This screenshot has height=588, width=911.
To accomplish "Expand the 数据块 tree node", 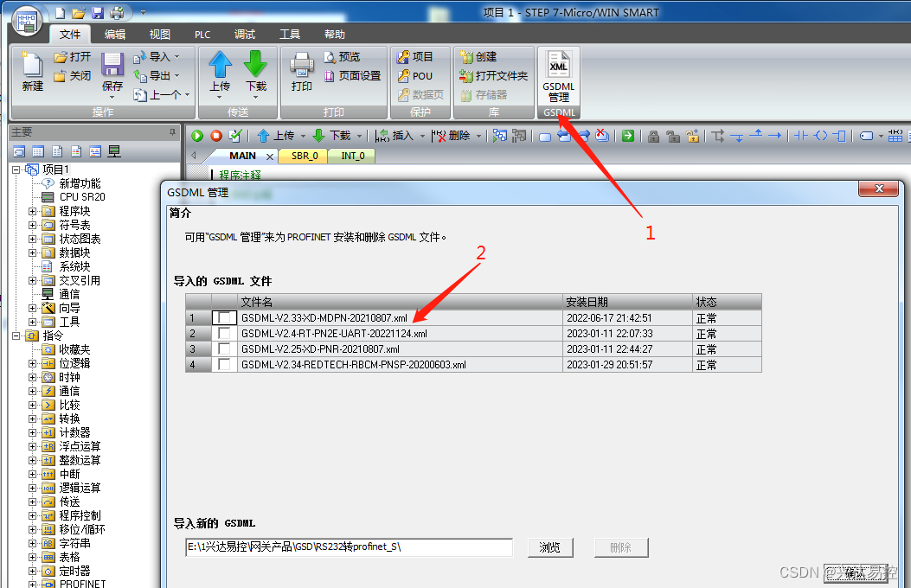I will 33,253.
